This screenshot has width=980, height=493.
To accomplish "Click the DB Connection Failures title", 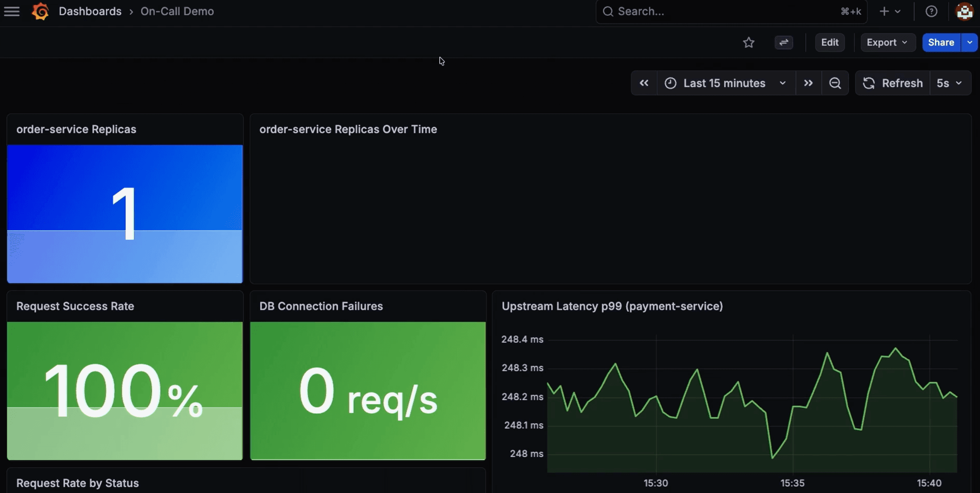I will (321, 306).
